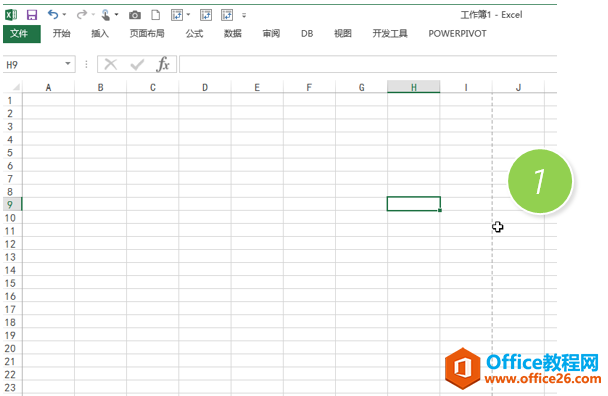The width and height of the screenshot is (608, 396).
Task: Click the formula bar Cancel X icon
Action: pyautogui.click(x=111, y=64)
